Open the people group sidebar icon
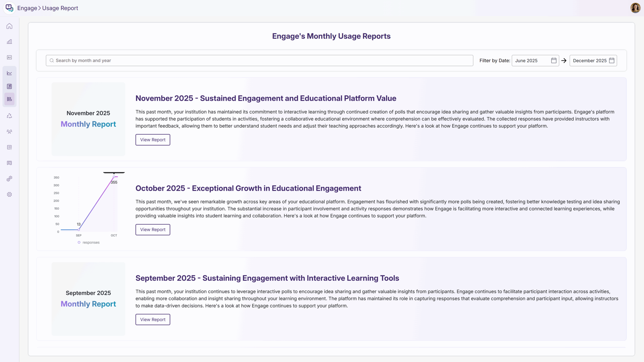Image resolution: width=644 pixels, height=362 pixels. click(x=9, y=131)
